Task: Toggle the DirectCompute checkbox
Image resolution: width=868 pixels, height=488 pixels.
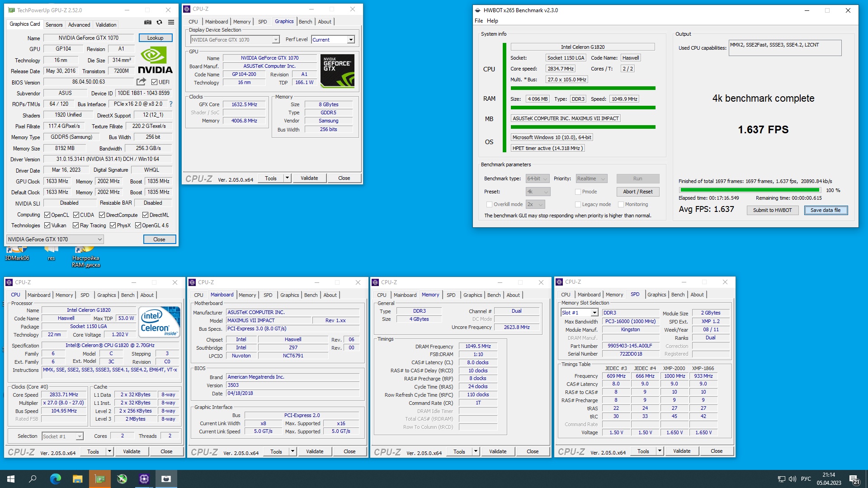Action: click(x=102, y=215)
